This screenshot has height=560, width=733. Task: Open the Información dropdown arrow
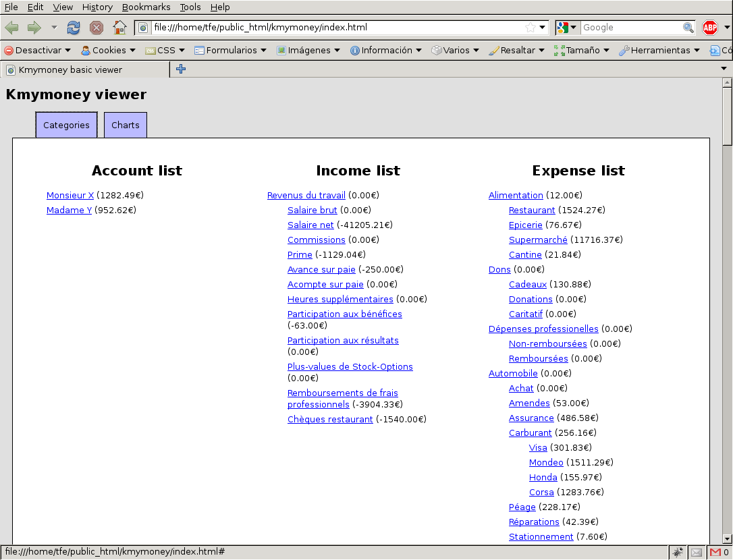coord(418,51)
